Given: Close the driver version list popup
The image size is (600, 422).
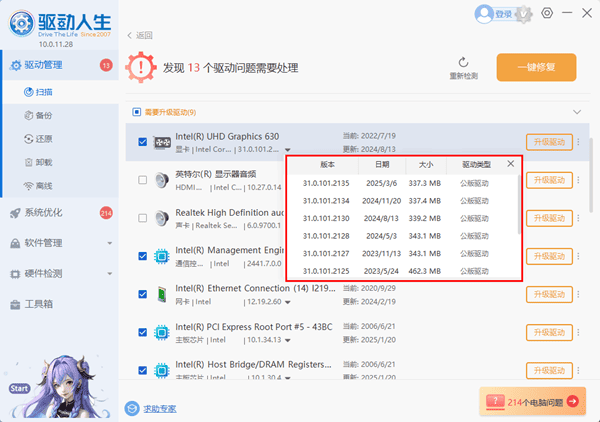Looking at the screenshot, I should click(511, 163).
